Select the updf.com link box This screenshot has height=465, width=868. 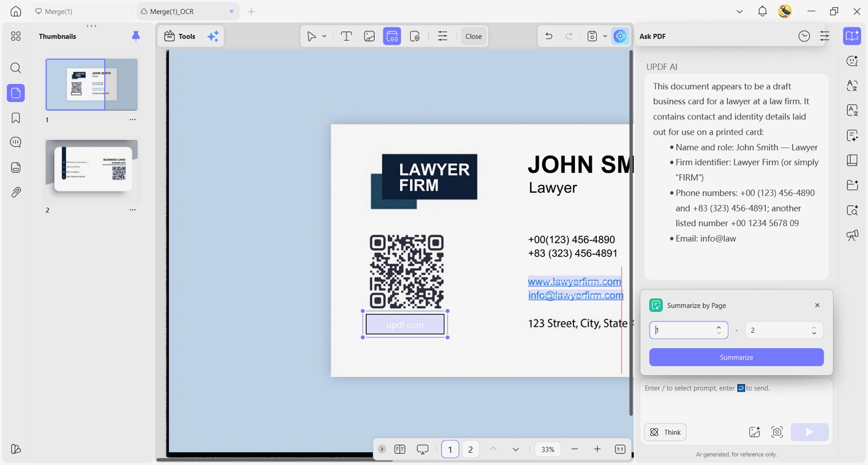click(x=405, y=324)
